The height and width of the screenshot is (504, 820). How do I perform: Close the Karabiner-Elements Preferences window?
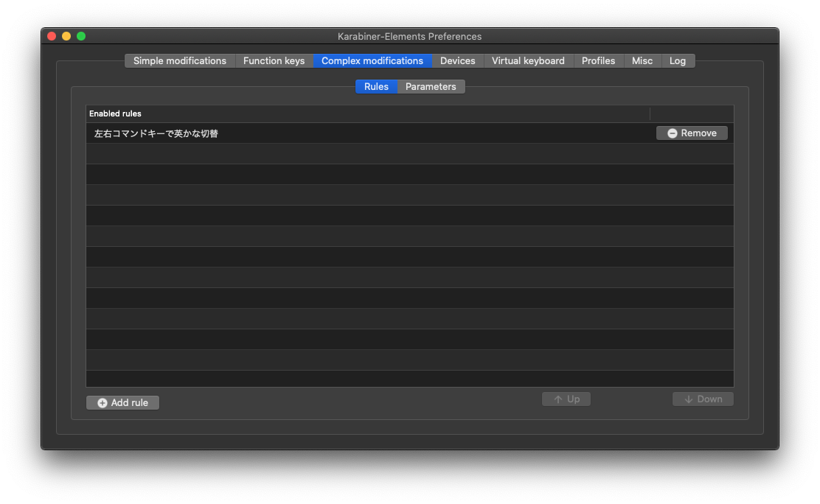click(52, 36)
